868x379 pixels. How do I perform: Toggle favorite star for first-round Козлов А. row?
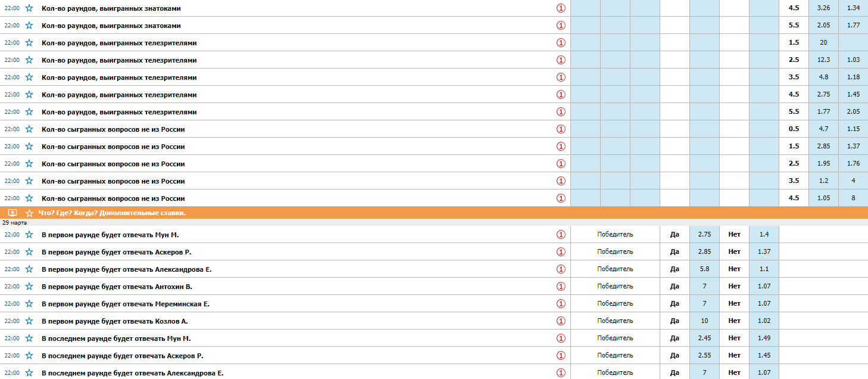[29, 321]
